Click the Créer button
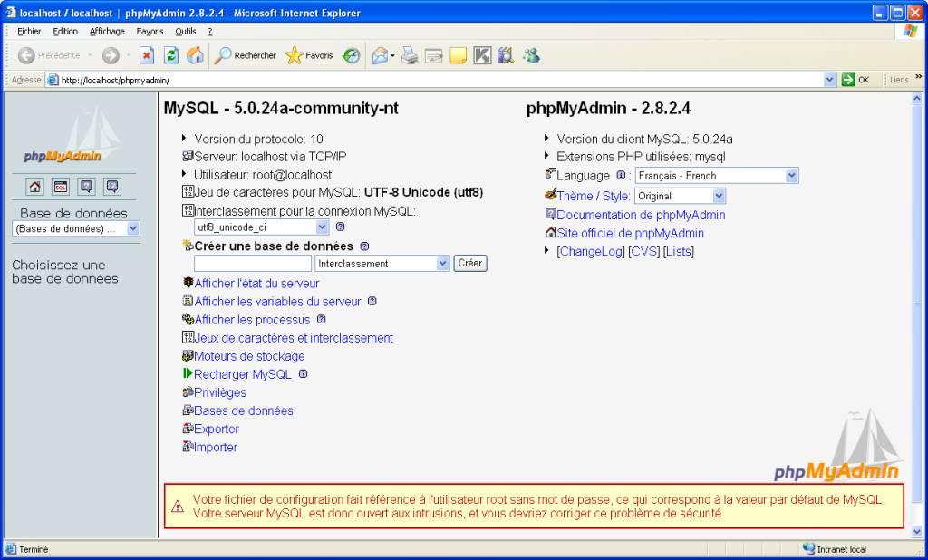928x560 pixels. (x=469, y=263)
